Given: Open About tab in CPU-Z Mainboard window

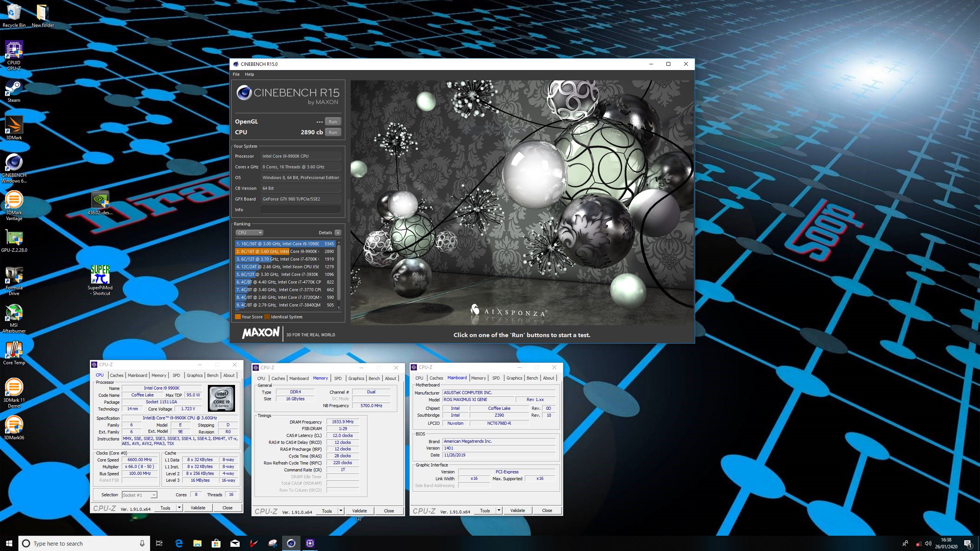Looking at the screenshot, I should (548, 378).
